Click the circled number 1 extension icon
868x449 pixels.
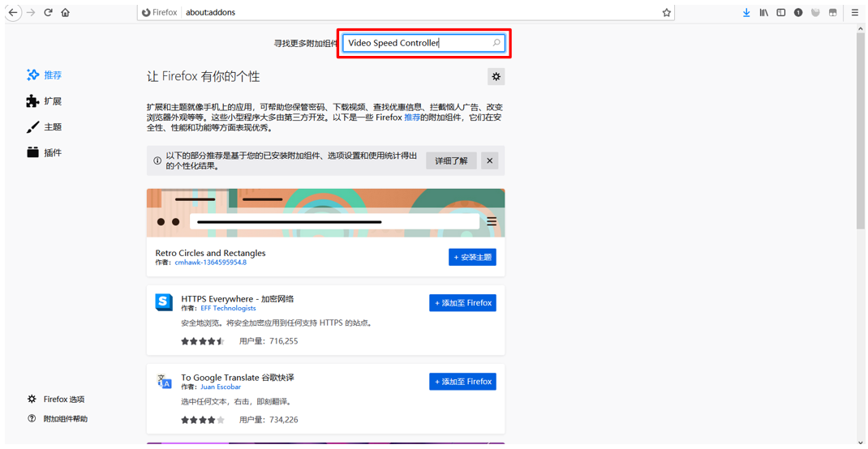tap(797, 12)
